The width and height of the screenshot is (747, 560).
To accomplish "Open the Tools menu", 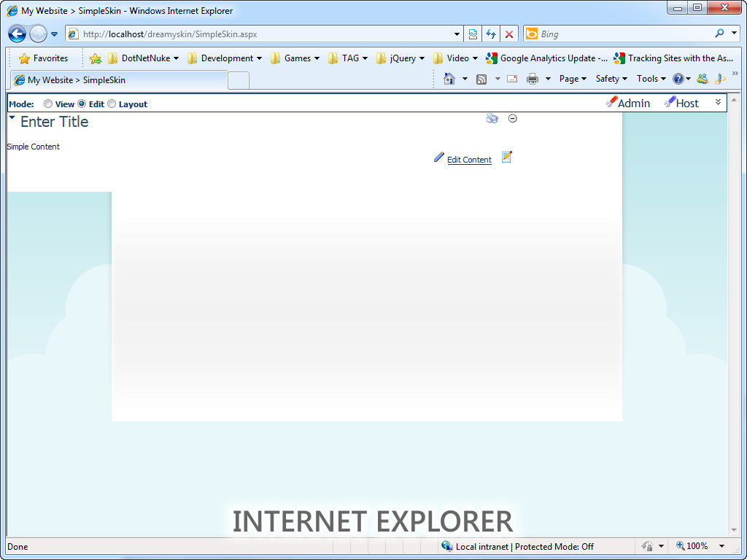I will pos(651,79).
